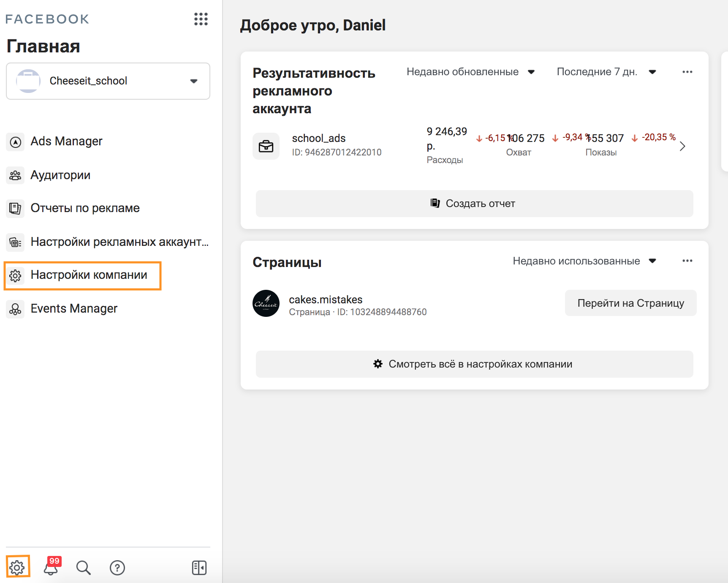The width and height of the screenshot is (728, 583).
Task: Click the cakes.mistakes page avatar
Action: coord(266,303)
